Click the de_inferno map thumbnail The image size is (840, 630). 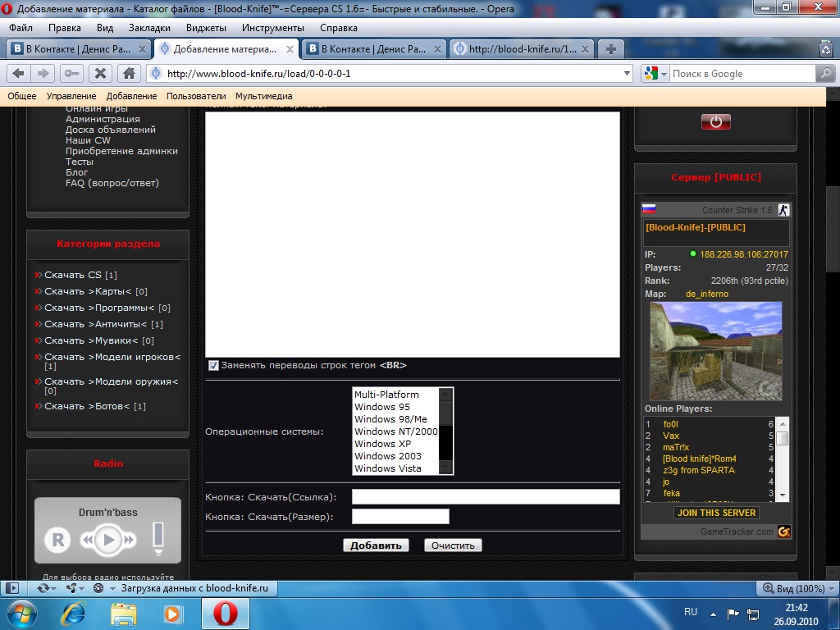(715, 351)
